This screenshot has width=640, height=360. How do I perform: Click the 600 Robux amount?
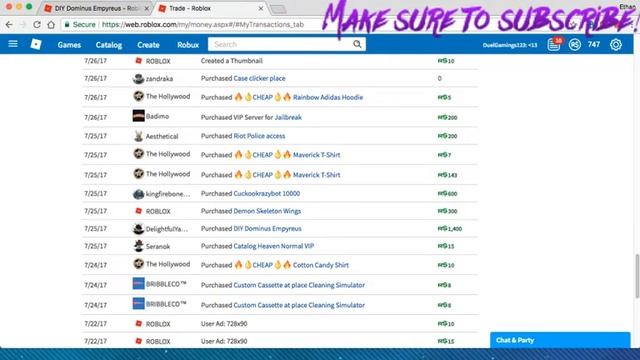coord(447,193)
